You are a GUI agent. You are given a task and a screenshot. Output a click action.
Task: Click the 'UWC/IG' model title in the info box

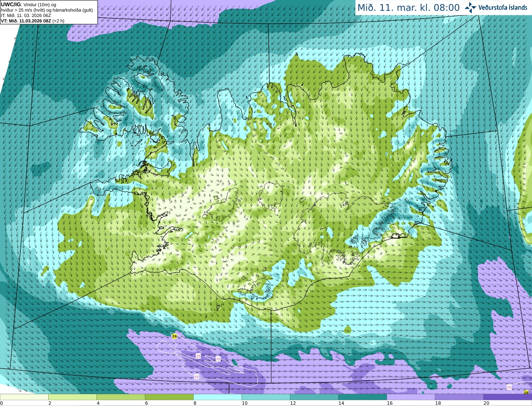[10, 5]
